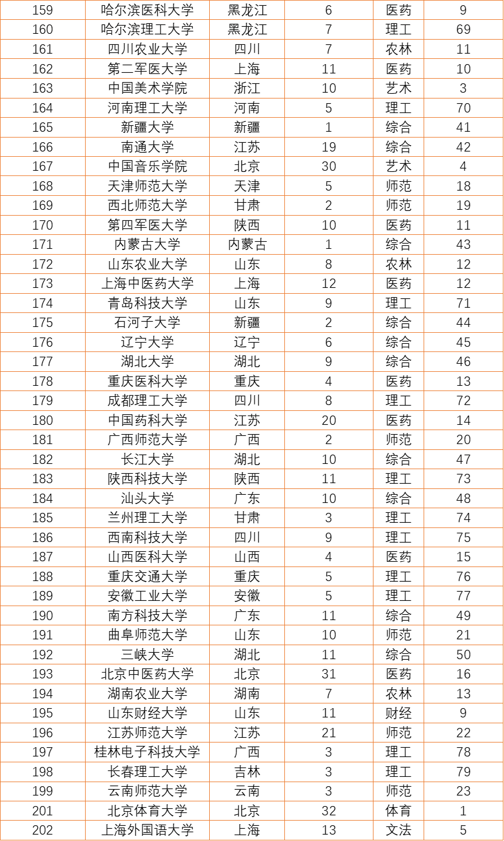Select province 安徽 in row 189
This screenshot has height=841, width=504.
point(247,596)
